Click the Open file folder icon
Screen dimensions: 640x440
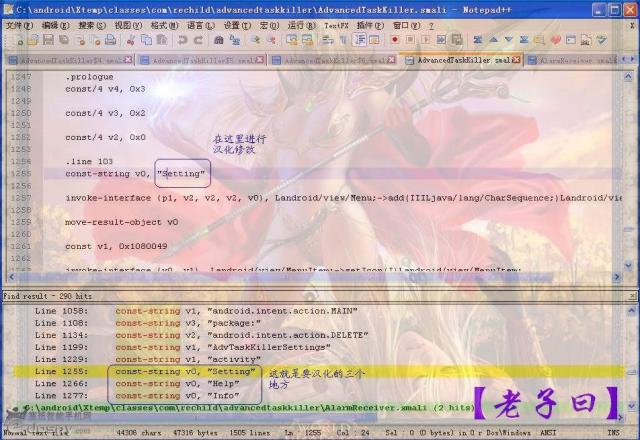pyautogui.click(x=33, y=40)
